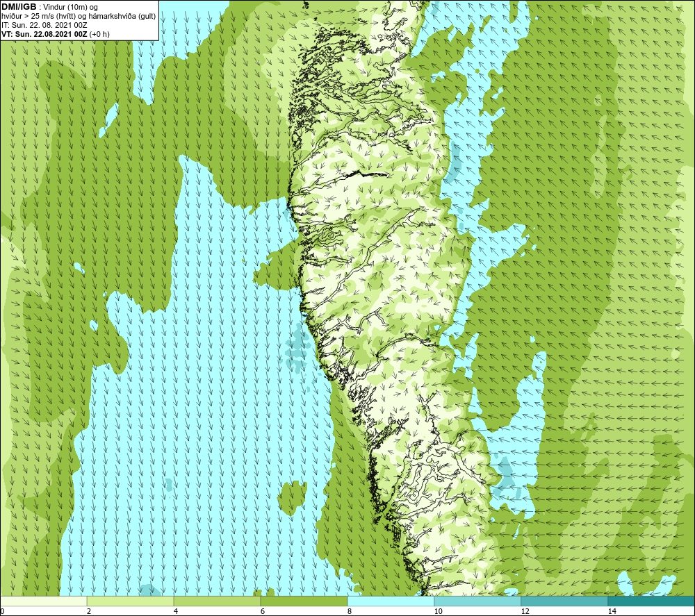Click the legend label '4'
The width and height of the screenshot is (695, 616).
coord(176,611)
